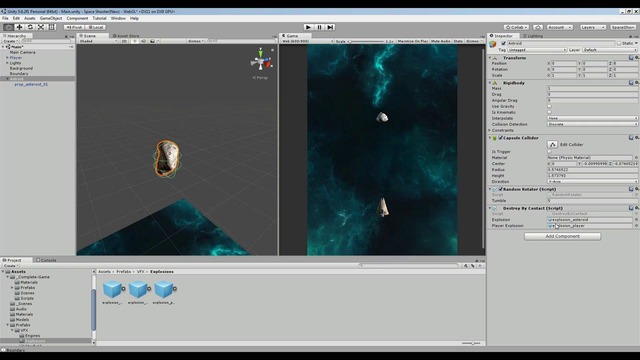Image resolution: width=640 pixels, height=360 pixels.
Task: Open the Capsule Collider gear menu
Action: click(636, 138)
